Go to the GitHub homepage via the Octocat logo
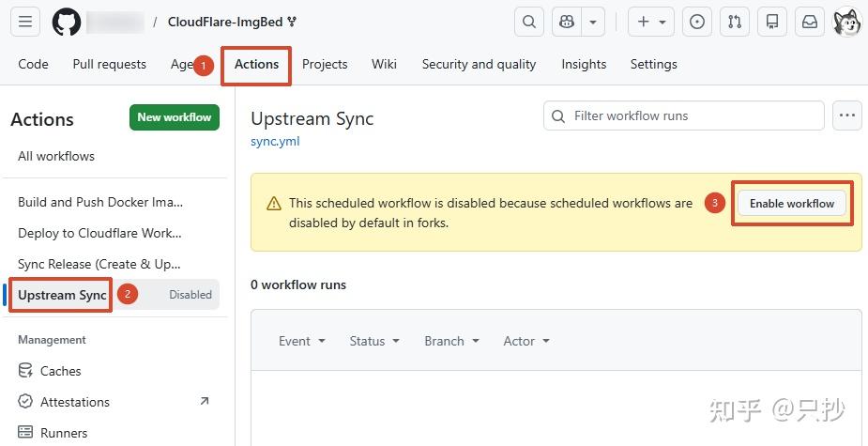This screenshot has height=446, width=868. tap(67, 23)
